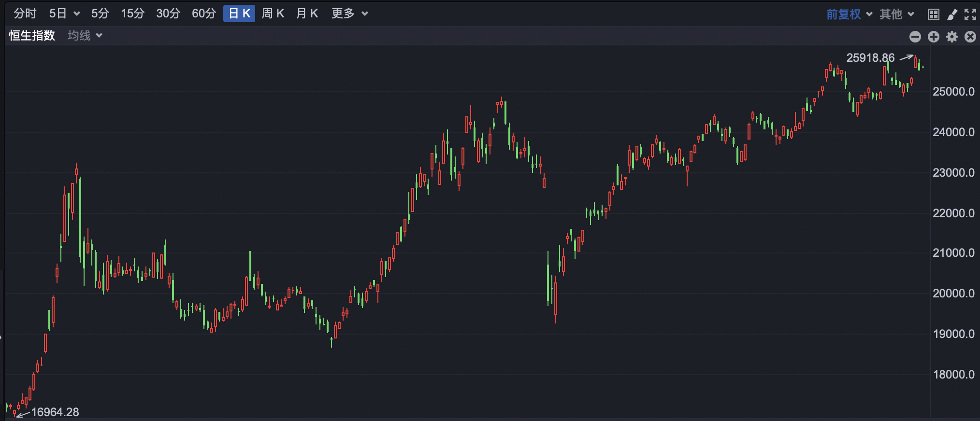Screen dimensions: 980x421
Task: Click the minus zoom-out icon
Action: tap(915, 37)
